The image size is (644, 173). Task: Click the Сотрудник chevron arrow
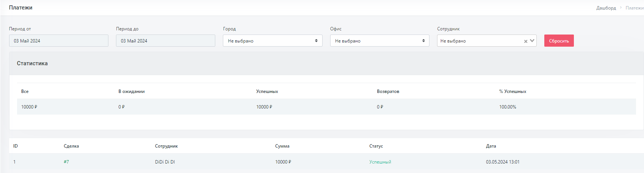tap(532, 41)
